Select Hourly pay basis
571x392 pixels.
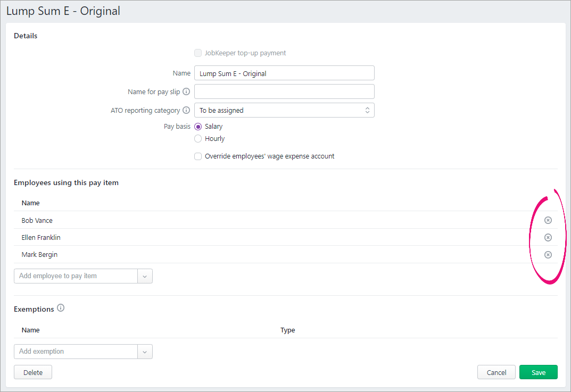pyautogui.click(x=198, y=139)
